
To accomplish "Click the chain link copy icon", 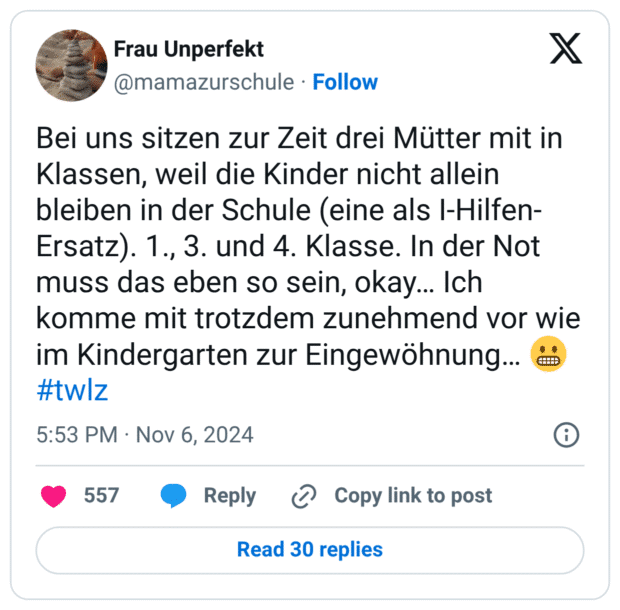I will point(304,496).
